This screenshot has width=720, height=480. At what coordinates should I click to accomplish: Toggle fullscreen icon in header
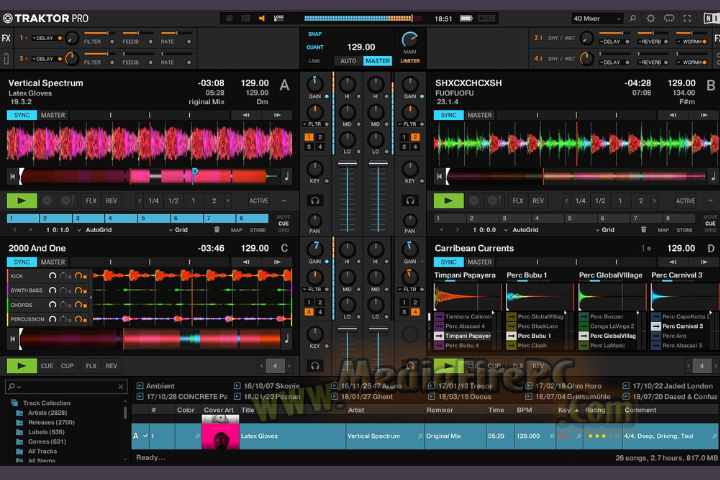[x=687, y=18]
